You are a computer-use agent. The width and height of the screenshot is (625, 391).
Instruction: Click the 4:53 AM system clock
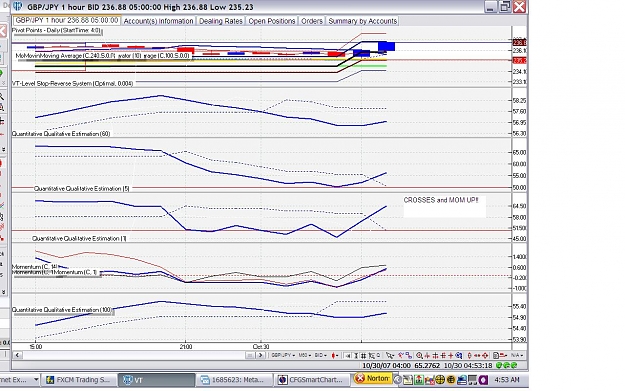[507, 380]
